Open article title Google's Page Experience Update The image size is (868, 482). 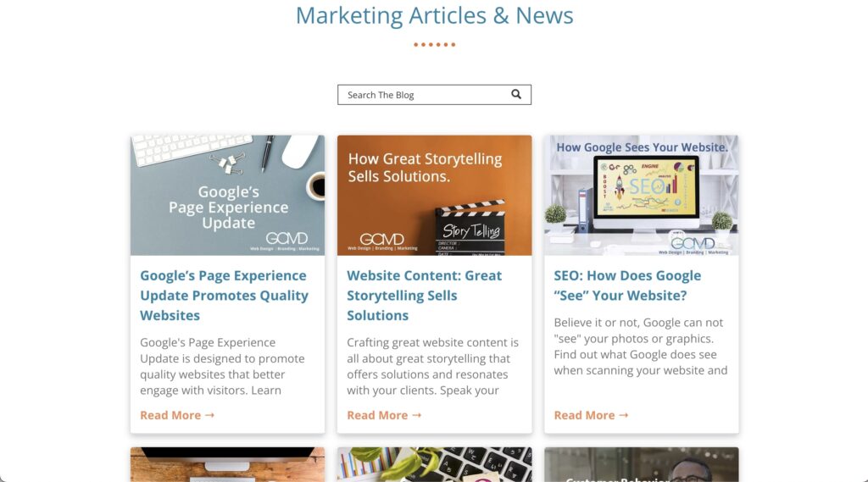pyautogui.click(x=224, y=296)
